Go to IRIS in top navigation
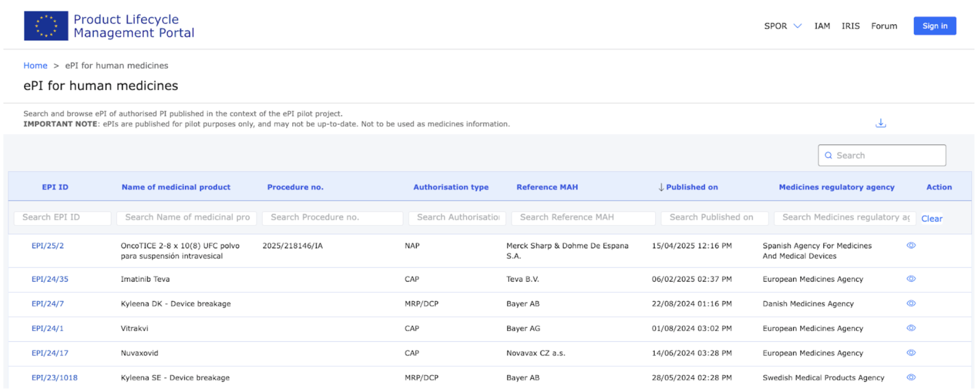The image size is (980, 389). [850, 26]
